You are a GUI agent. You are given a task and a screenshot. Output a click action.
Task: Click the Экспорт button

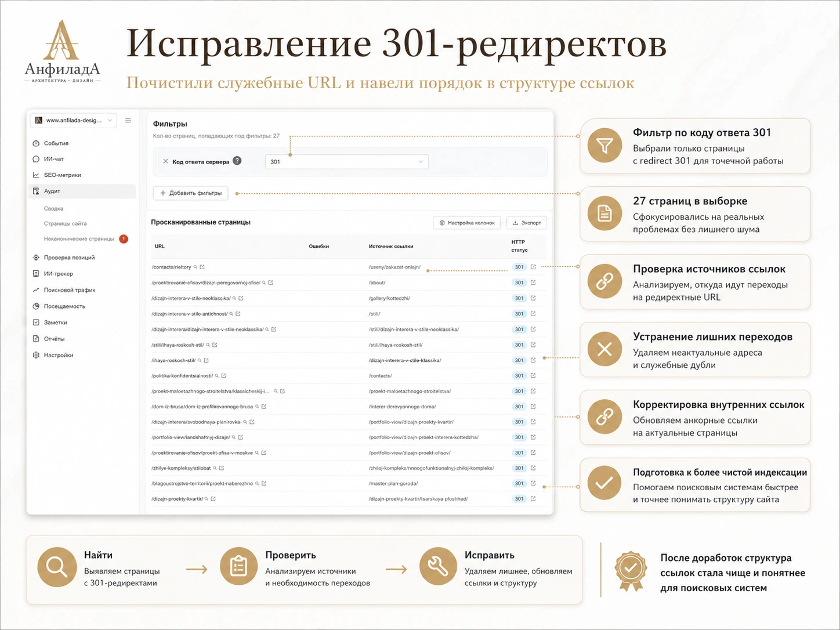[527, 223]
